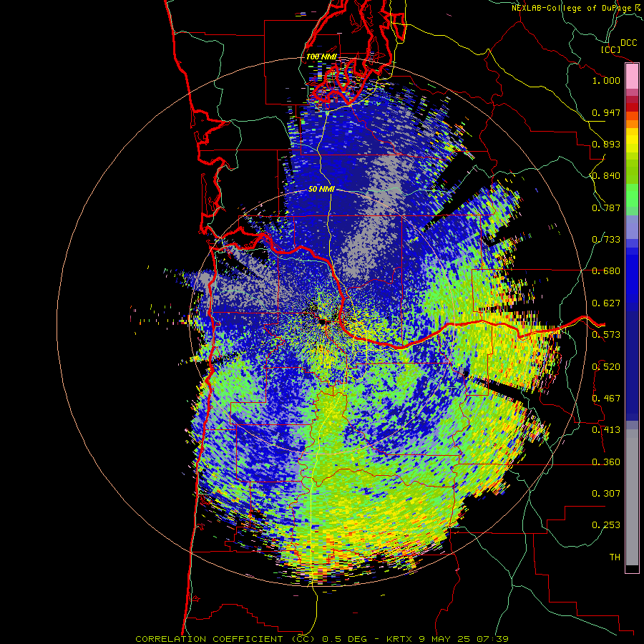Click the [CC] label above the color bar
This screenshot has width=644, height=644.
[611, 49]
